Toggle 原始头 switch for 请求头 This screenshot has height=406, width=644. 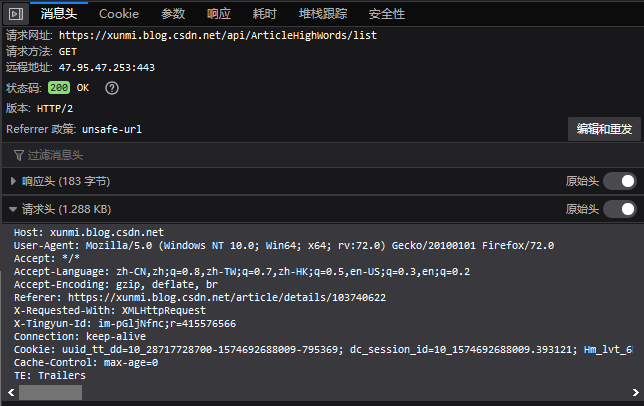pos(620,209)
